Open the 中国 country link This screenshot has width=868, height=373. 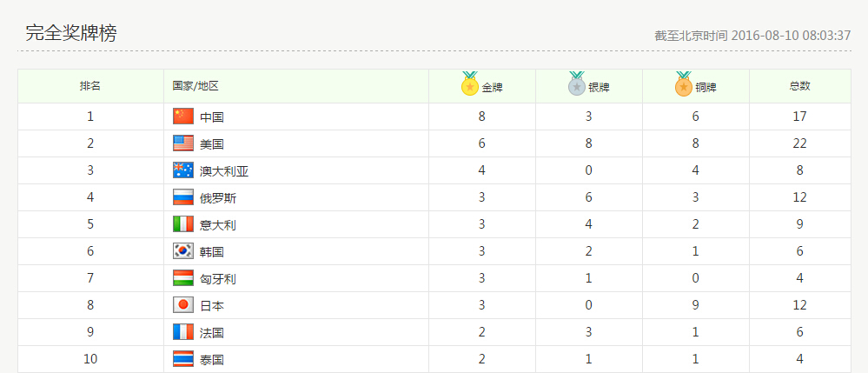click(212, 117)
